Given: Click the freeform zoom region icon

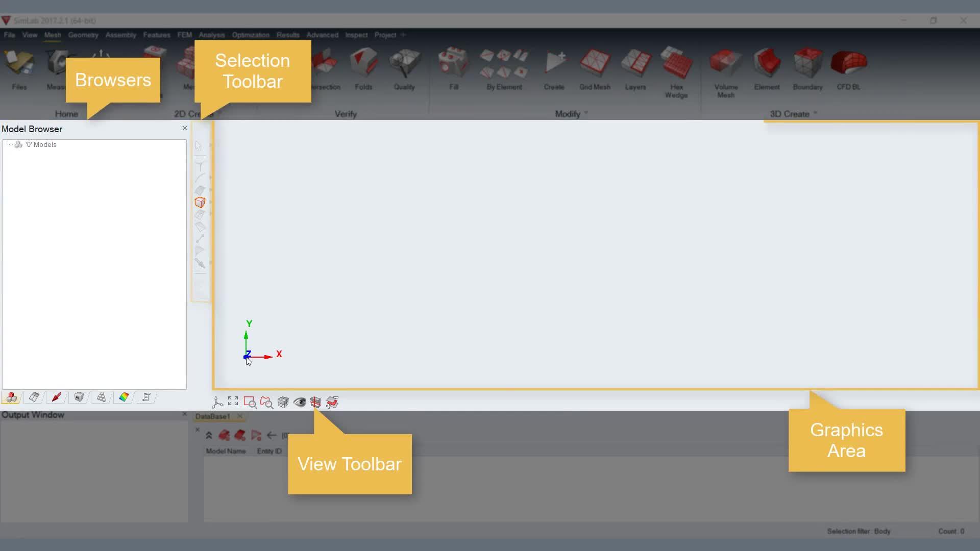Looking at the screenshot, I should 266,403.
